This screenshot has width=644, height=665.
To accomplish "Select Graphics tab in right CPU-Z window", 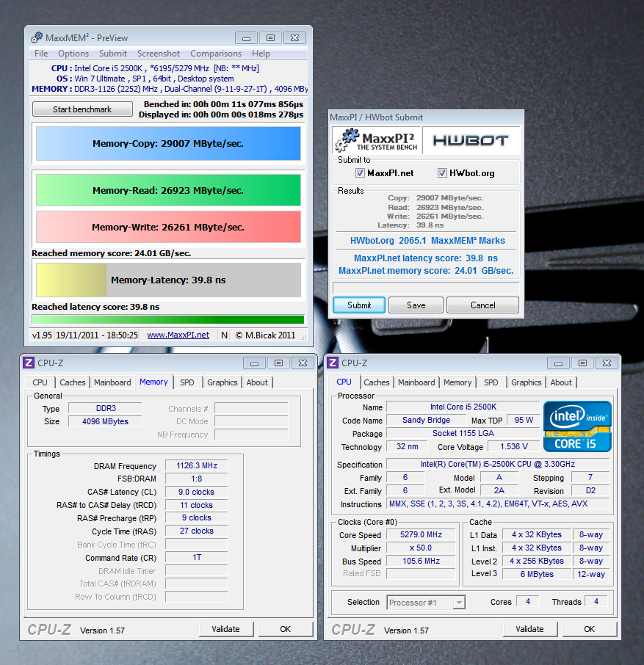I will point(526,382).
